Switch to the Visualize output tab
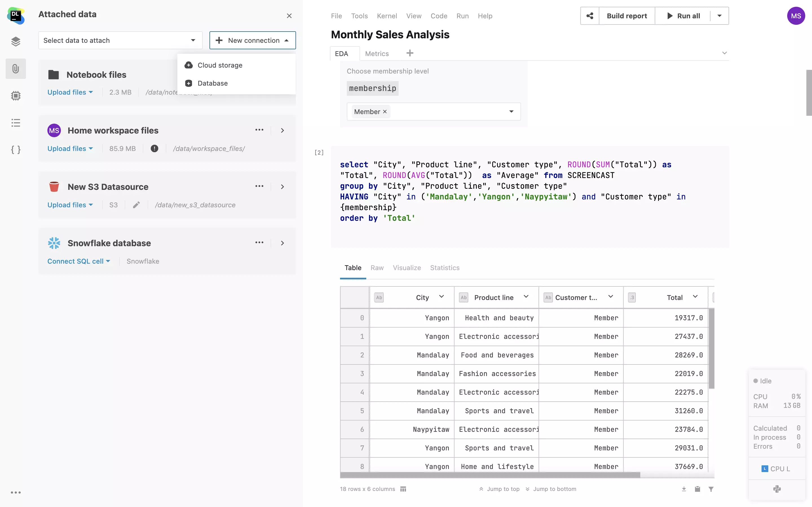The width and height of the screenshot is (812, 507). pos(407,268)
